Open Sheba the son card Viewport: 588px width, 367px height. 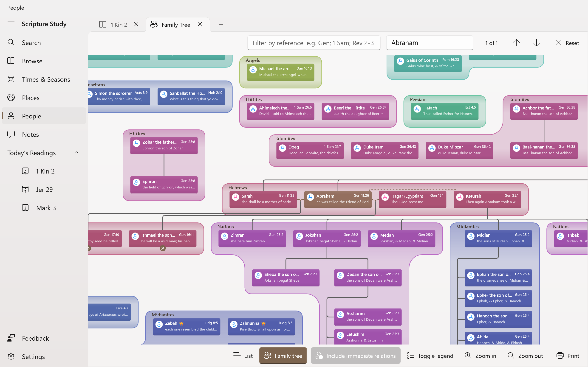click(286, 278)
